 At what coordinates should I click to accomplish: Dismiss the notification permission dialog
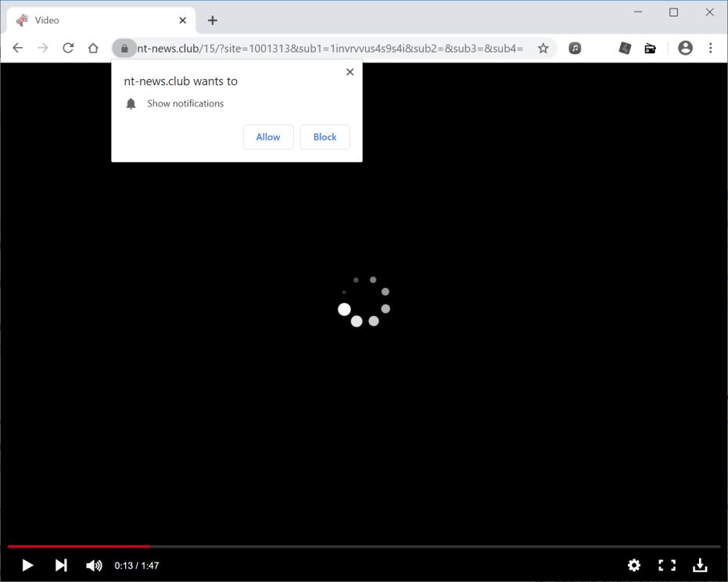pos(350,71)
